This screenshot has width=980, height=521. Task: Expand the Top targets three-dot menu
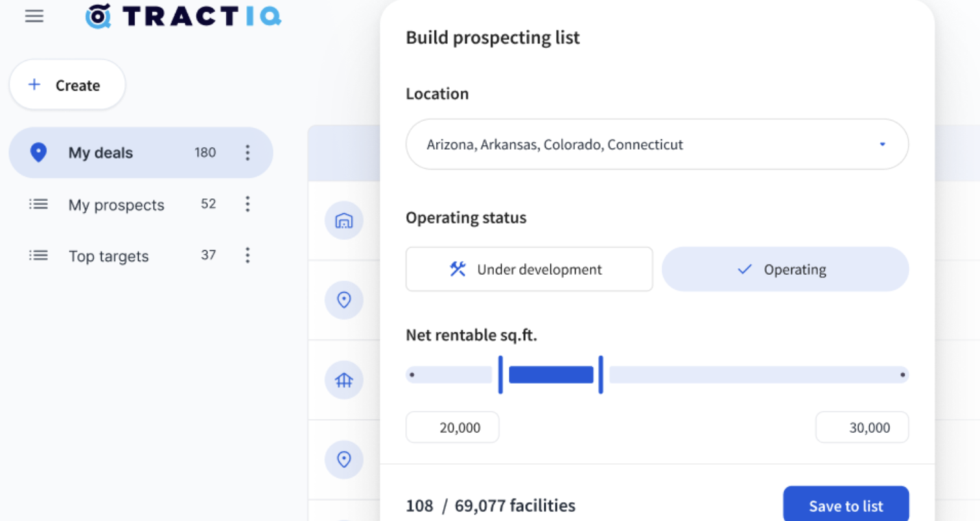247,255
